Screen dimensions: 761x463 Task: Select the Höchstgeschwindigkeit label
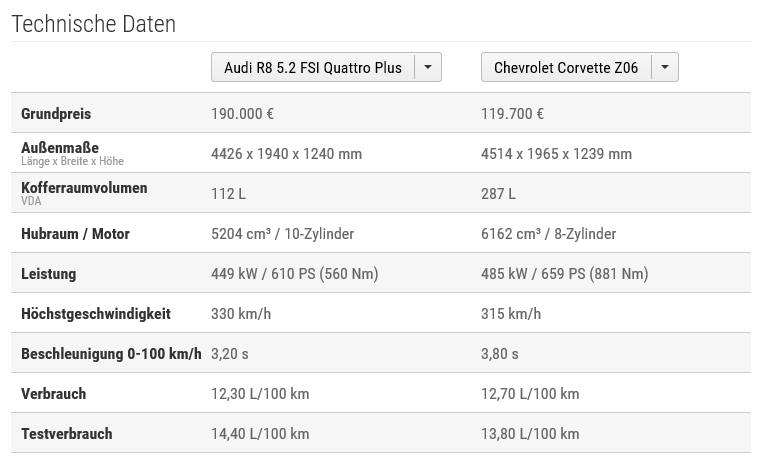pyautogui.click(x=96, y=314)
